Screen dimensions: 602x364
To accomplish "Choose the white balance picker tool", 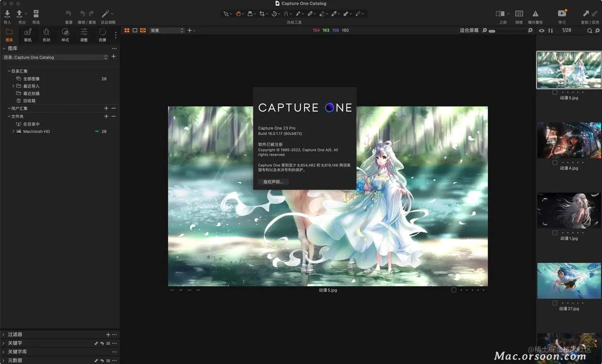I will point(334,14).
